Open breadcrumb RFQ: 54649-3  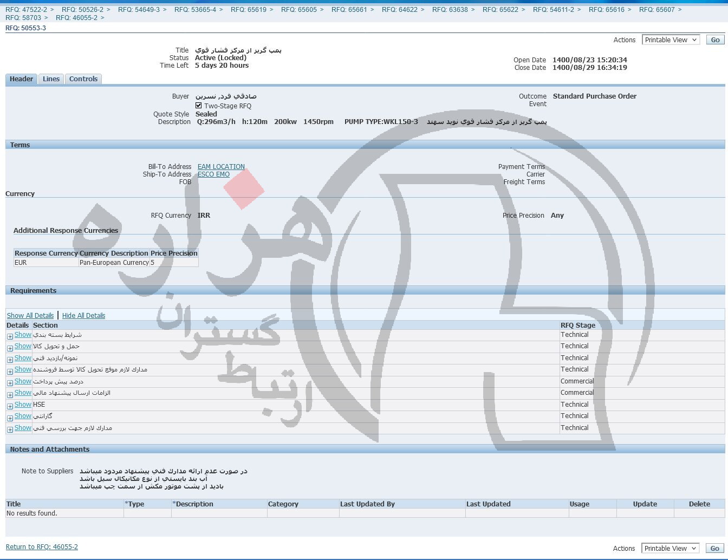[x=139, y=10]
